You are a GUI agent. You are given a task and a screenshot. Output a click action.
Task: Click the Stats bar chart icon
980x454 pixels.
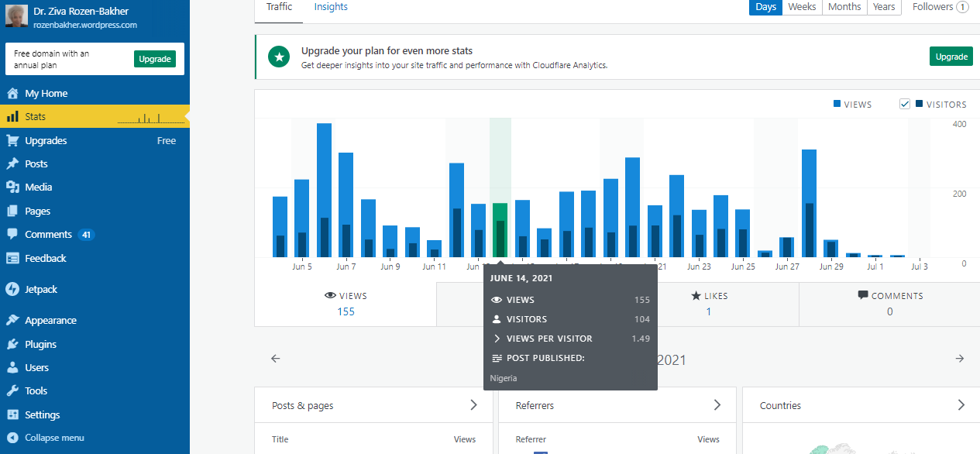(12, 117)
